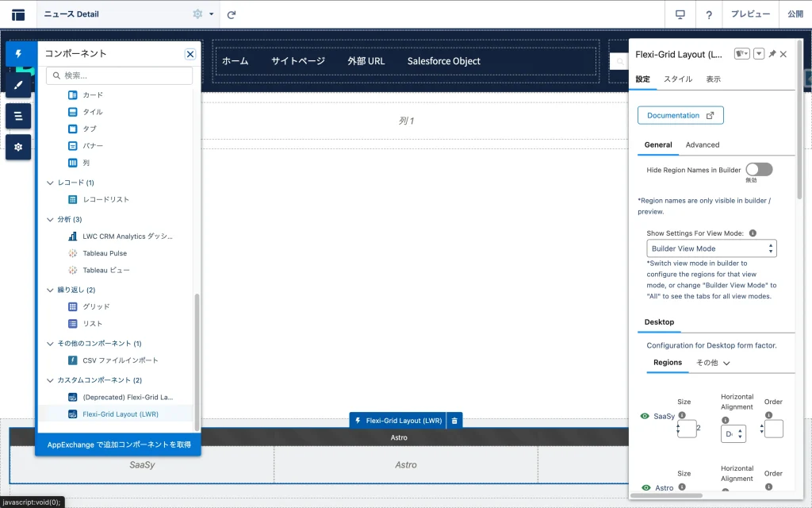This screenshot has height=508, width=812.
Task: Open the Page Structure panel icon
Action: pos(18,116)
